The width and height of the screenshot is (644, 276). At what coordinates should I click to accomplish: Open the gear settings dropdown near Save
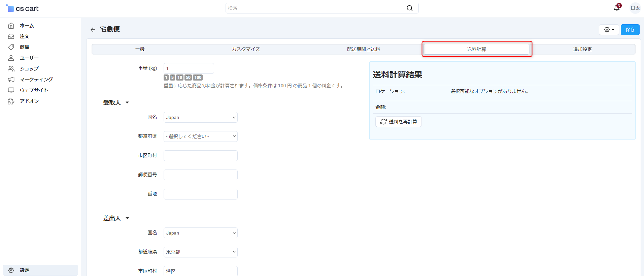coord(609,30)
